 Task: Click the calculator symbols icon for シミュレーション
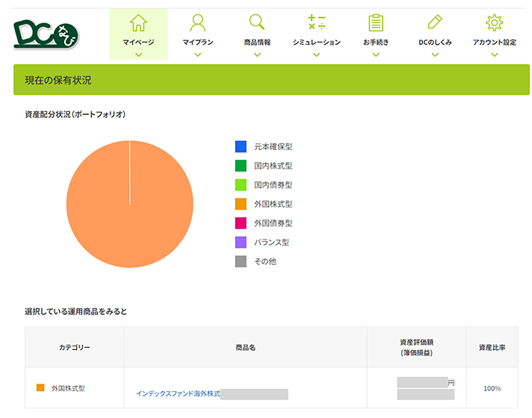click(x=316, y=22)
